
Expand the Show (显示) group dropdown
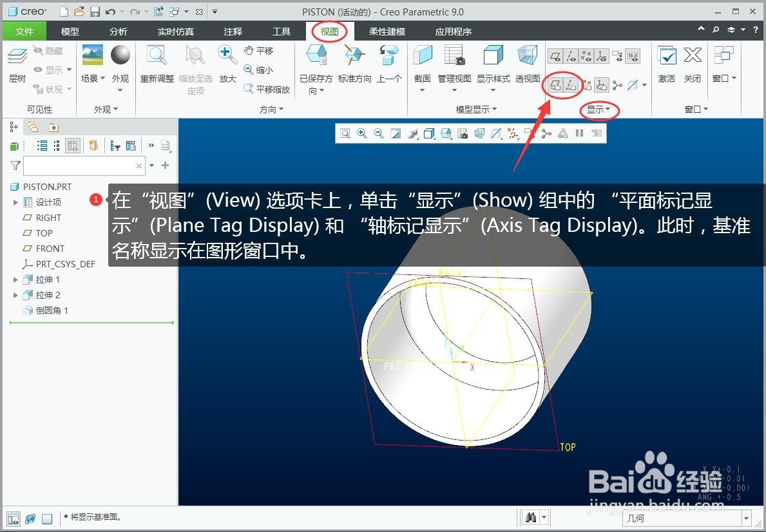pyautogui.click(x=598, y=109)
